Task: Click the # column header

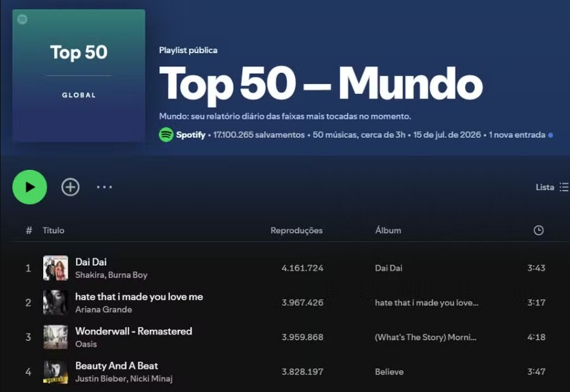Action: [x=29, y=230]
